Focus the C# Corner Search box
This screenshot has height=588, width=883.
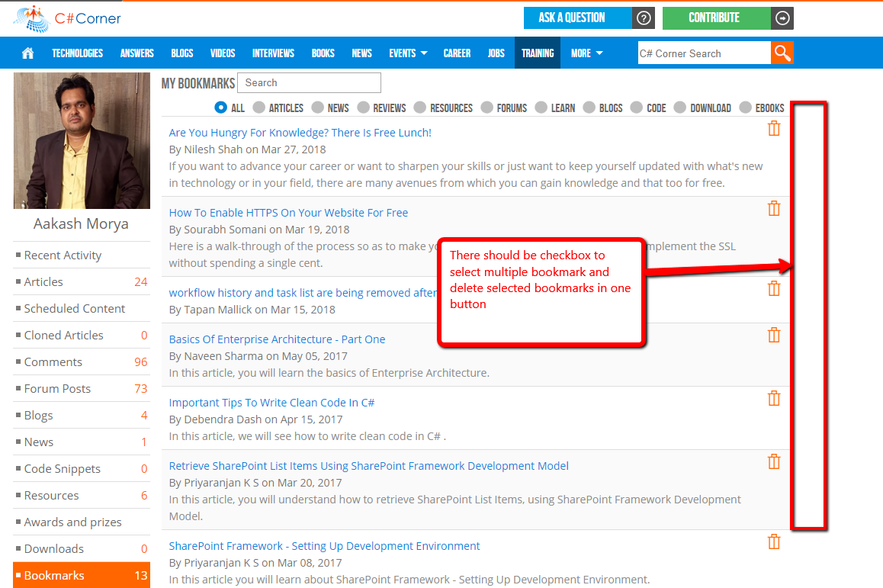tap(704, 53)
